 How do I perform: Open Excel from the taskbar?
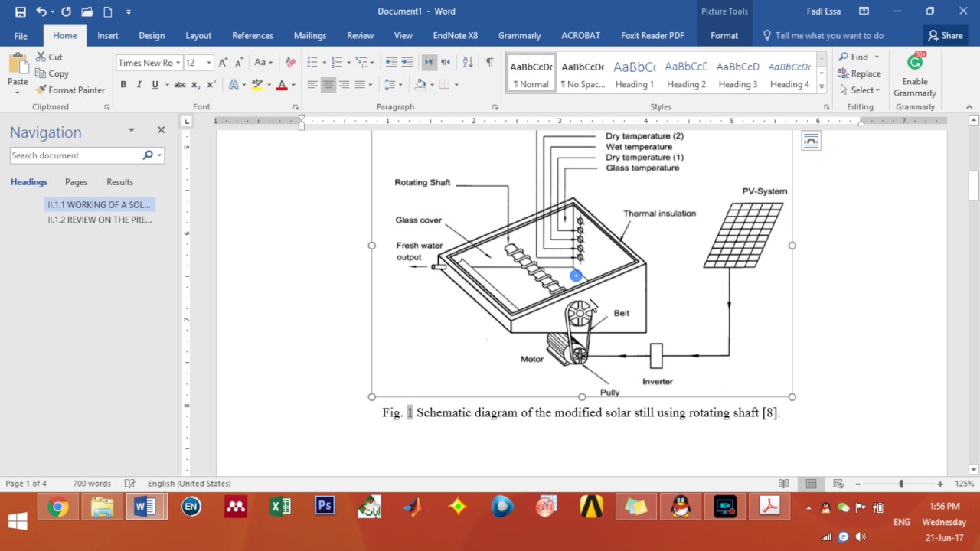tap(280, 507)
